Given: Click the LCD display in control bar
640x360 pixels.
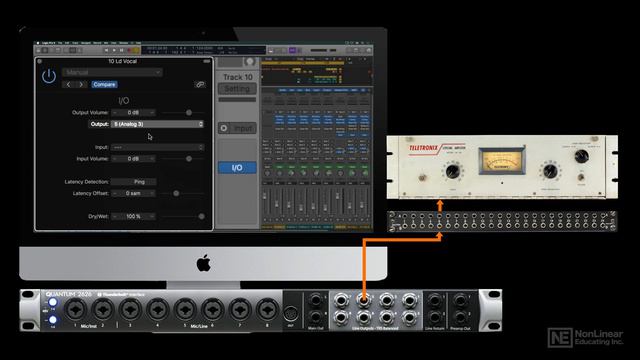Looking at the screenshot, I should coord(204,50).
